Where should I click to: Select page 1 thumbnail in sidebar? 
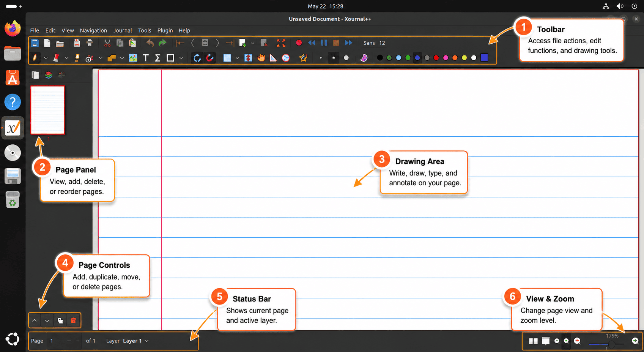click(x=47, y=110)
